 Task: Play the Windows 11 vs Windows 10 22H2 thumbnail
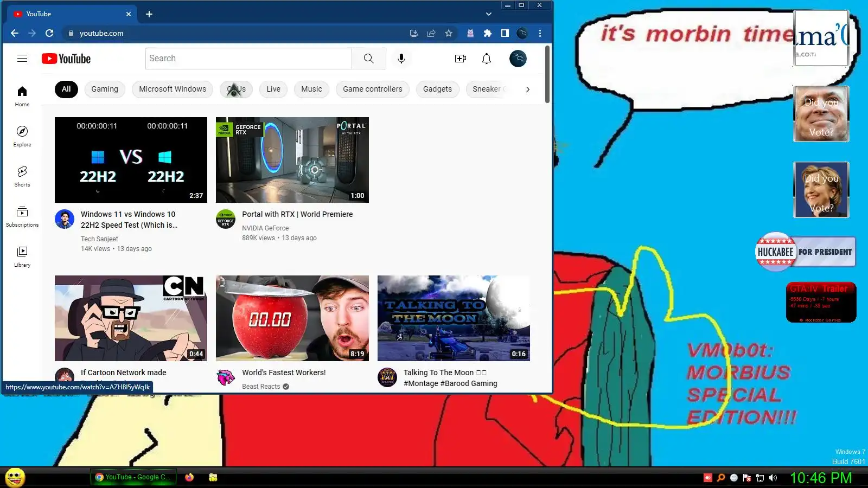click(131, 160)
